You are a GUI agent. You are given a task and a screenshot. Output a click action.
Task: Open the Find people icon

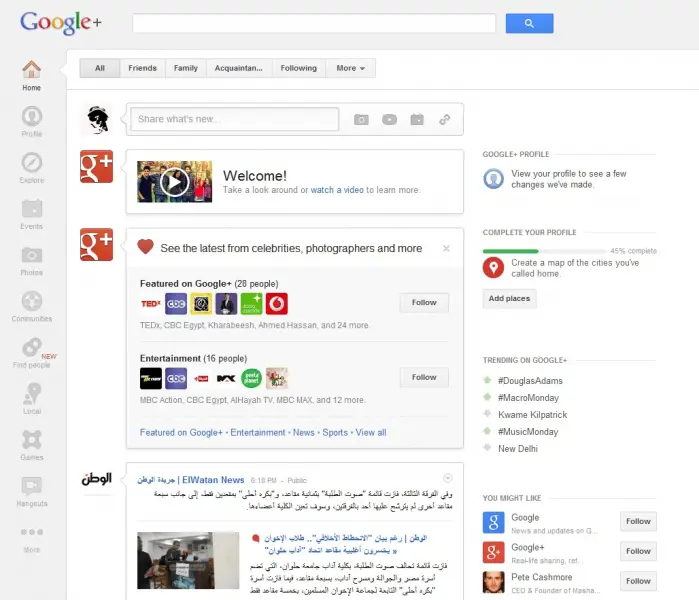[x=32, y=347]
